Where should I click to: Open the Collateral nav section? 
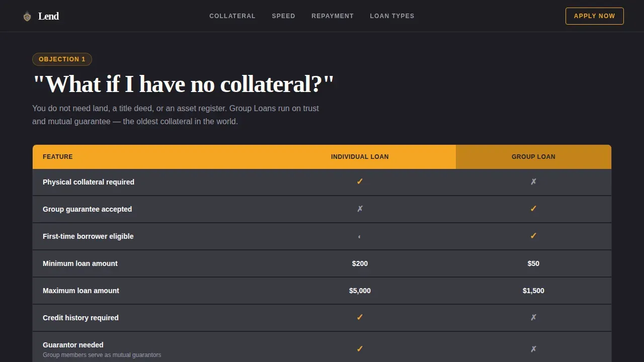tap(232, 16)
